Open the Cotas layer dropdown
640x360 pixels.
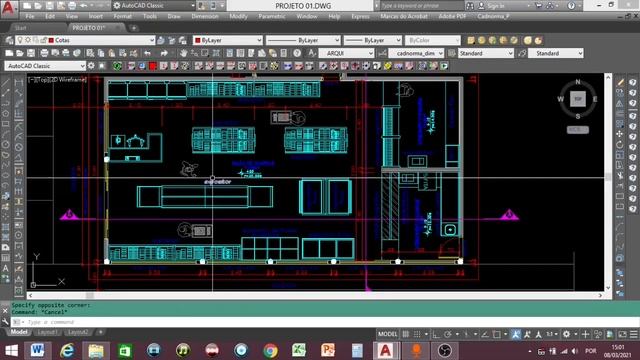[x=84, y=40]
